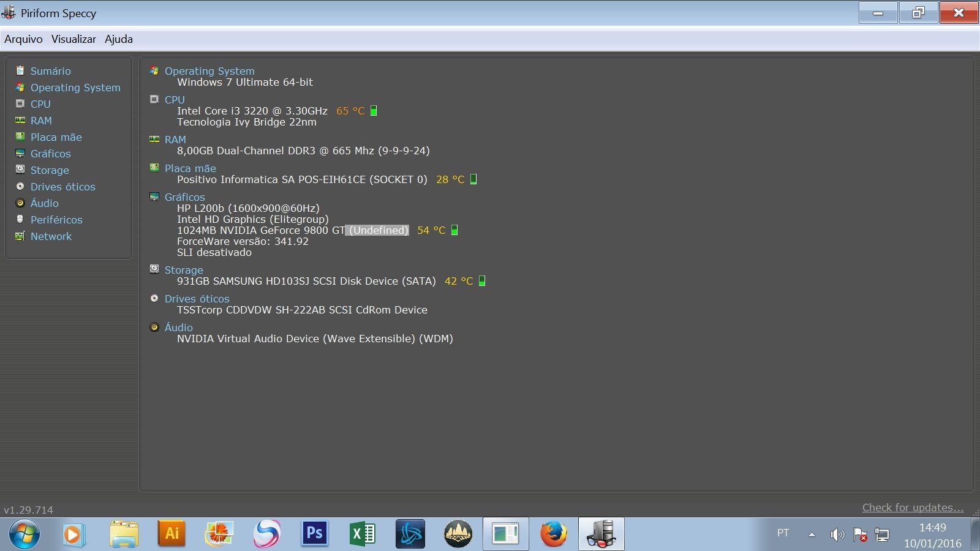Select Network in the sidebar
This screenshot has width=980, height=551.
tap(51, 236)
